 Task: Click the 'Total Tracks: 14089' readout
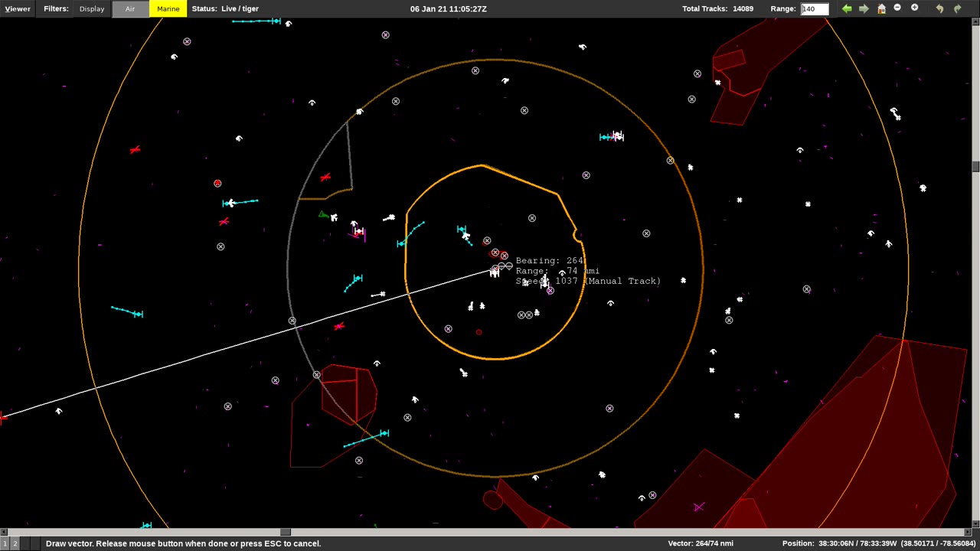pos(717,8)
